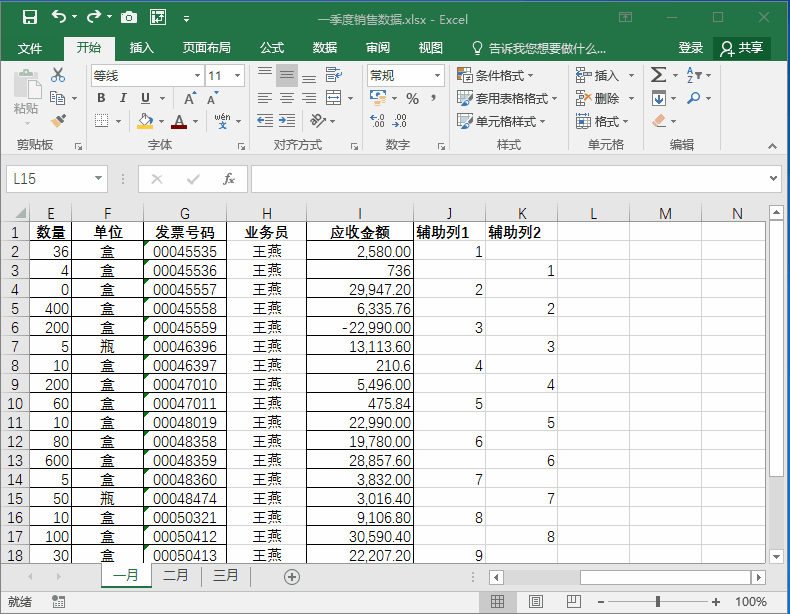Image resolution: width=790 pixels, height=614 pixels.
Task: Click the Undo arrow icon
Action: (59, 18)
